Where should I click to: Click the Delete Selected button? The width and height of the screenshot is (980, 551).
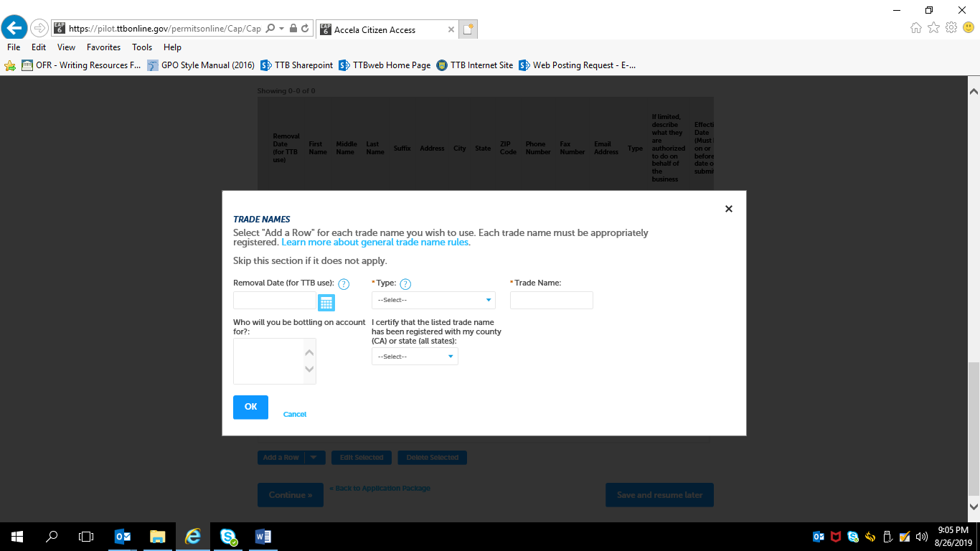433,458
